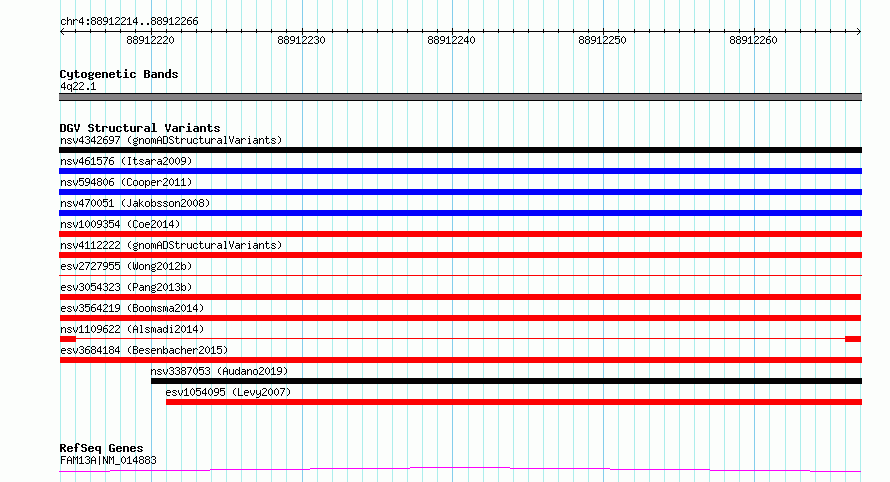This screenshot has width=890, height=482.
Task: Click the red bar for esv3054323
Action: click(460, 297)
